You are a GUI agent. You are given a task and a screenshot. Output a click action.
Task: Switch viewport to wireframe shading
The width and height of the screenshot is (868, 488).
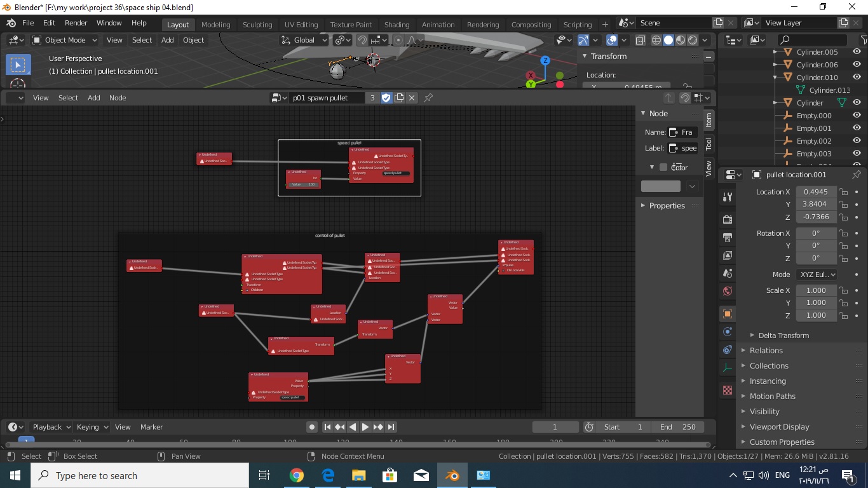tap(656, 40)
